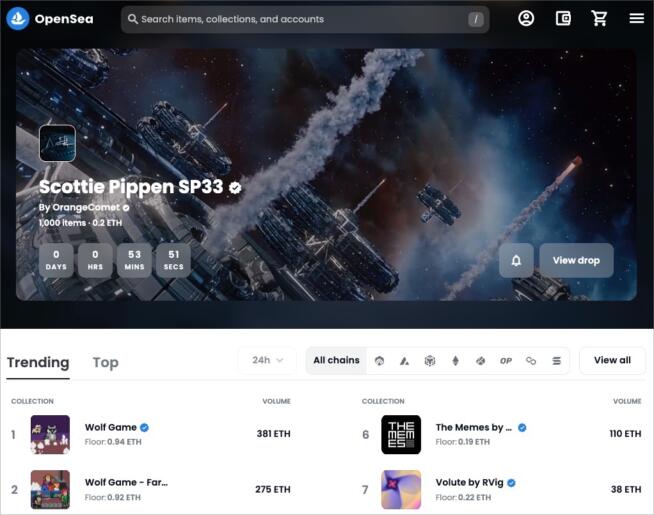654x515 pixels.
Task: Open the wallet icon in header
Action: (x=563, y=19)
